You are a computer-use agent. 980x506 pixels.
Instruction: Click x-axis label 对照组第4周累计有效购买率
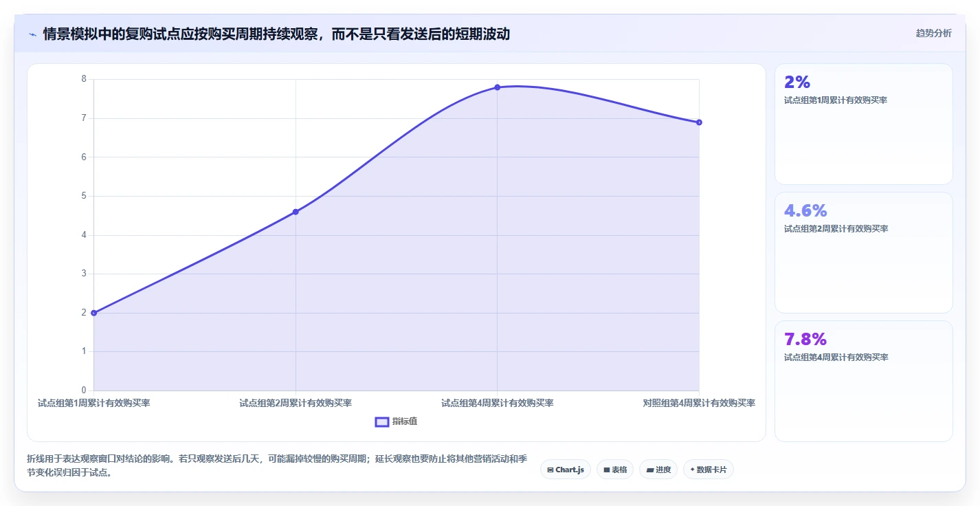pyautogui.click(x=699, y=403)
